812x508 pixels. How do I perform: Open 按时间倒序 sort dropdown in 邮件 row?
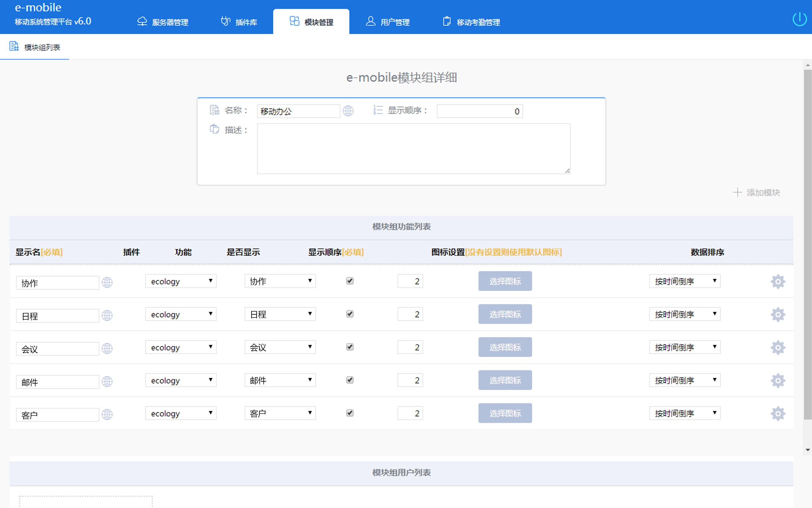pos(685,380)
